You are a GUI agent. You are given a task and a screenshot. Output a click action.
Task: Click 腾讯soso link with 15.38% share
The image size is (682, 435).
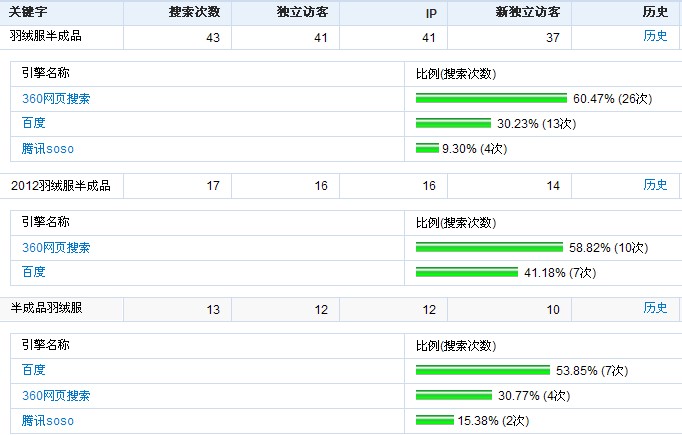click(48, 420)
